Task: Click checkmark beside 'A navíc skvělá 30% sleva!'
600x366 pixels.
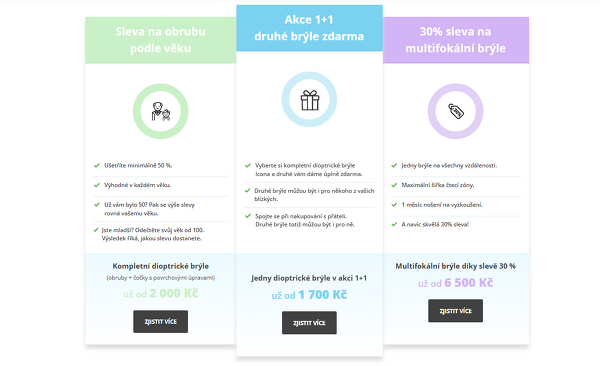Action: point(394,224)
